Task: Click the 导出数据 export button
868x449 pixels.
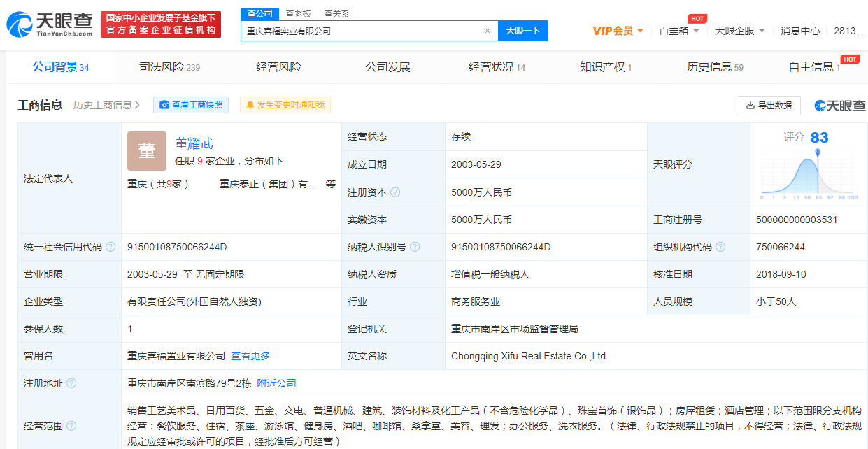Action: click(x=768, y=105)
